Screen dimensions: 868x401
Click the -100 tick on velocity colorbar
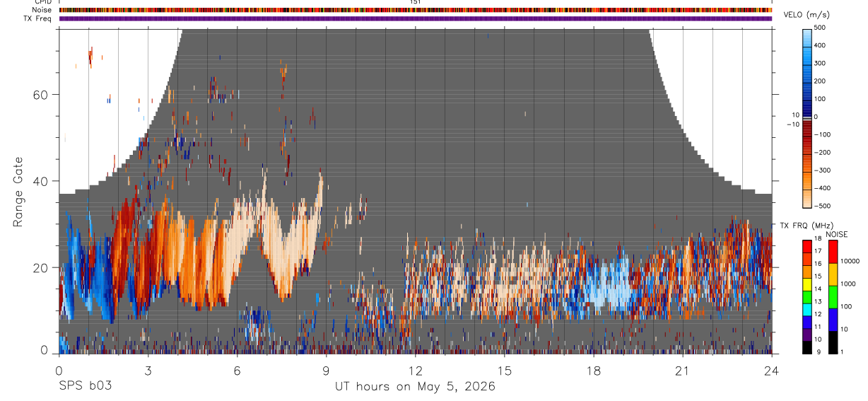pos(823,134)
